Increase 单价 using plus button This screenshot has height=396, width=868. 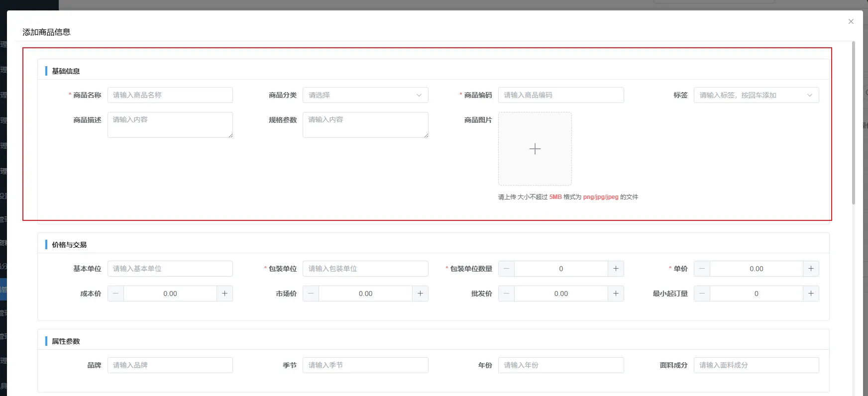[x=811, y=269]
